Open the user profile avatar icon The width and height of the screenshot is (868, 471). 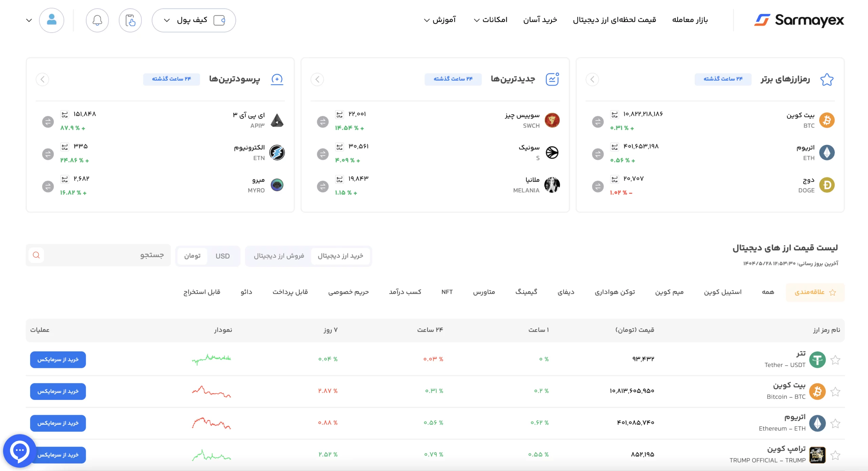[x=52, y=20]
